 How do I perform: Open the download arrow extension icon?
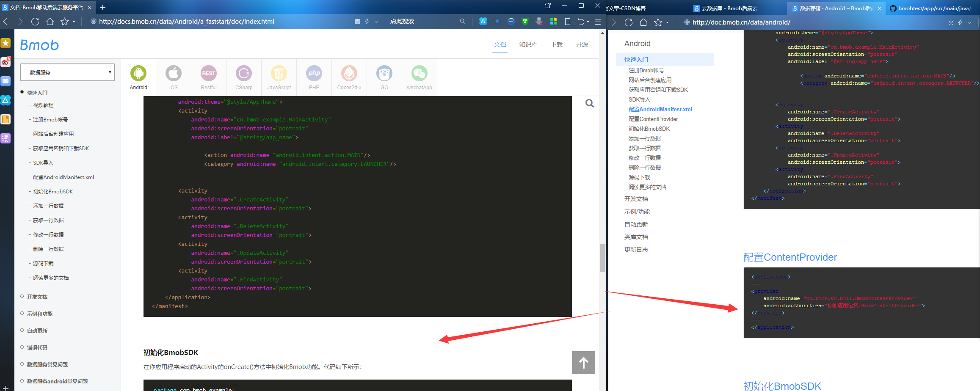pyautogui.click(x=539, y=22)
